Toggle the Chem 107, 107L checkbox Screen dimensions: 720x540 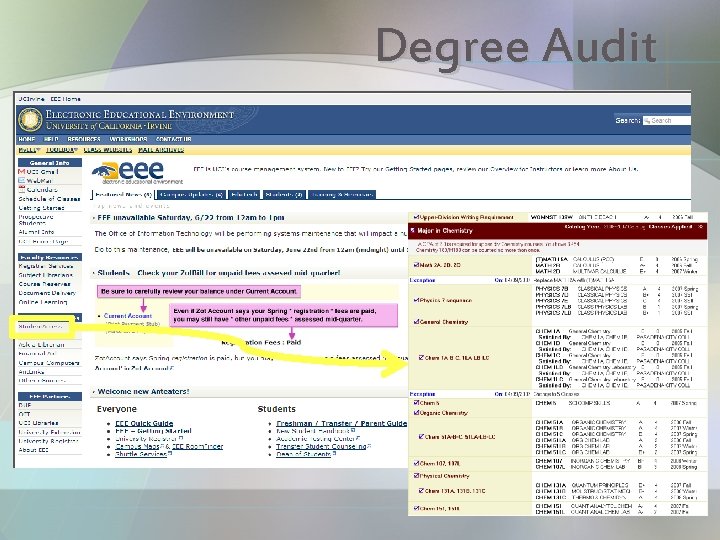(416, 463)
